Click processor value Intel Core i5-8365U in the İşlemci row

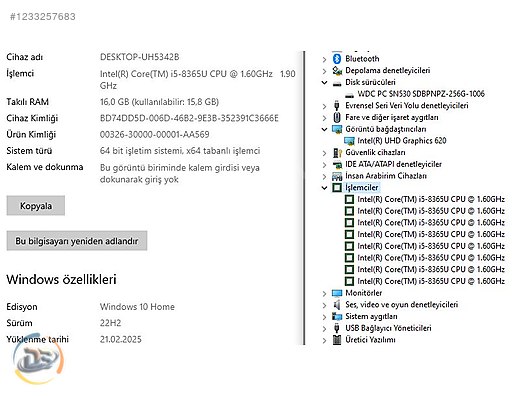click(x=197, y=79)
